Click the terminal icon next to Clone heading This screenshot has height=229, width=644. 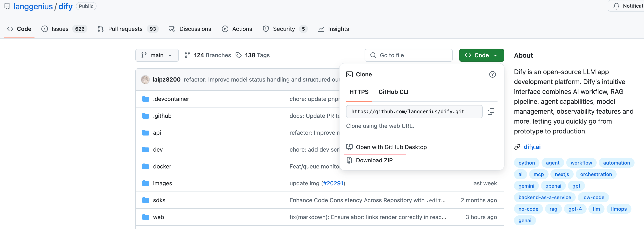tap(349, 74)
